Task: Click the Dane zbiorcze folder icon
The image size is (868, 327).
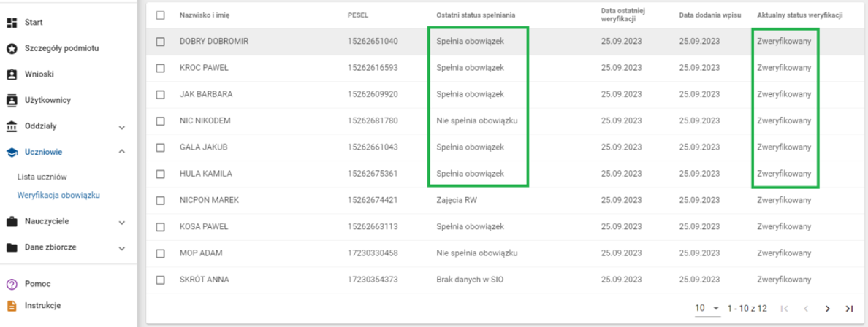Action: pos(12,247)
